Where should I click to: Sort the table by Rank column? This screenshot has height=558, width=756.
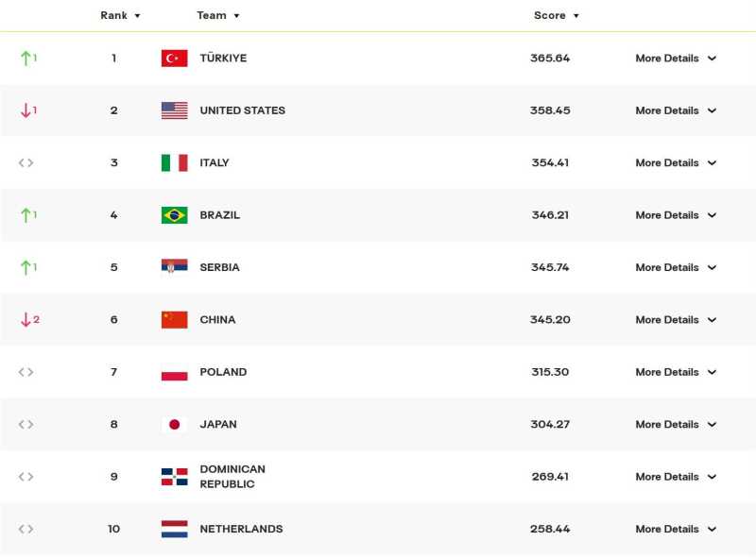point(120,16)
